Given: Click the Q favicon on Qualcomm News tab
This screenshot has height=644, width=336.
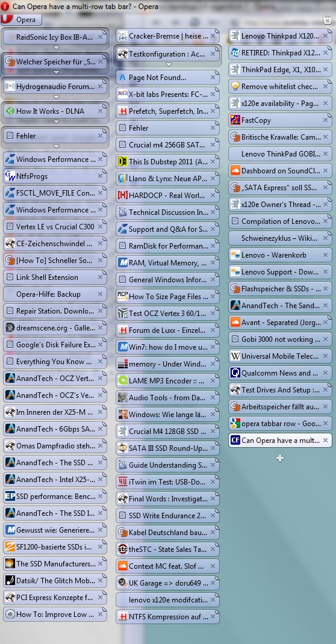Looking at the screenshot, I should tap(235, 373).
